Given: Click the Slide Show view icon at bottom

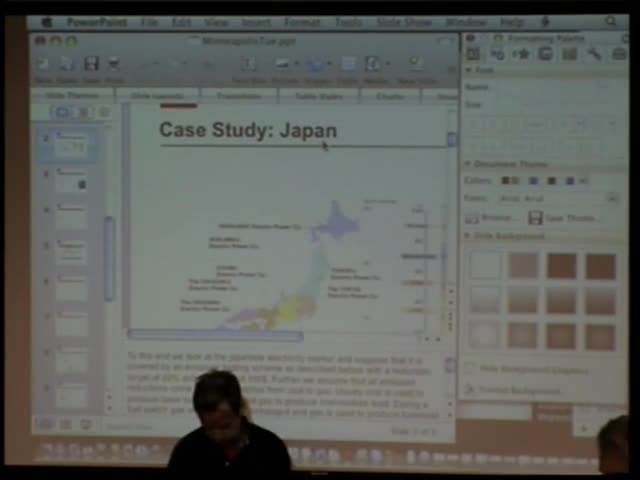Looking at the screenshot, I should 86,425.
